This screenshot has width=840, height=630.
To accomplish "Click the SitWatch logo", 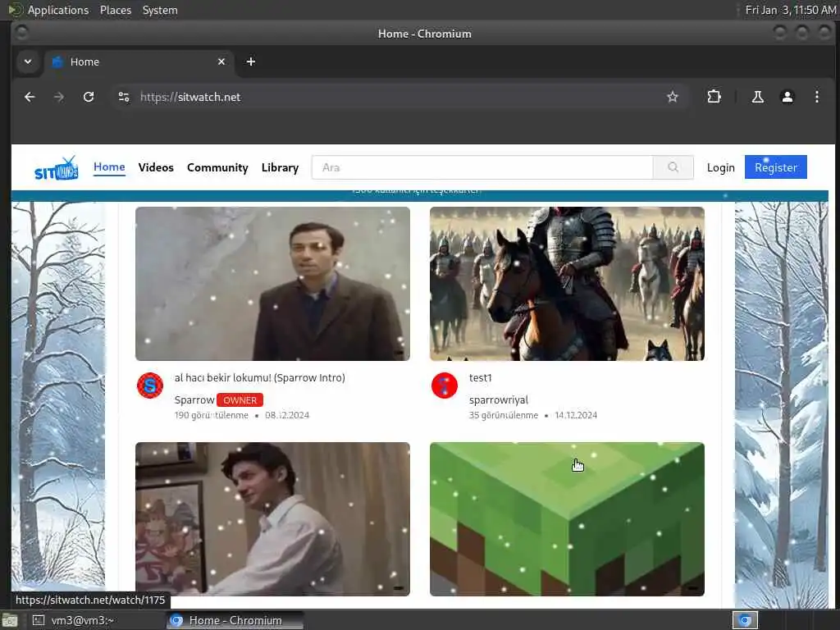I will click(57, 168).
